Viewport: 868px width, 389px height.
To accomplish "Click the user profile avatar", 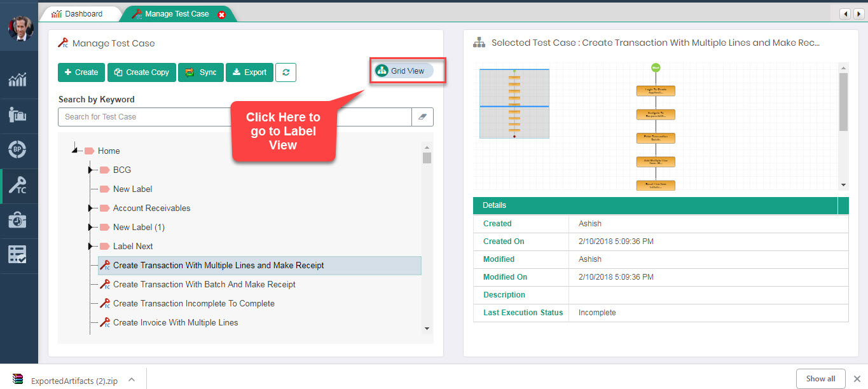I will pos(20,27).
